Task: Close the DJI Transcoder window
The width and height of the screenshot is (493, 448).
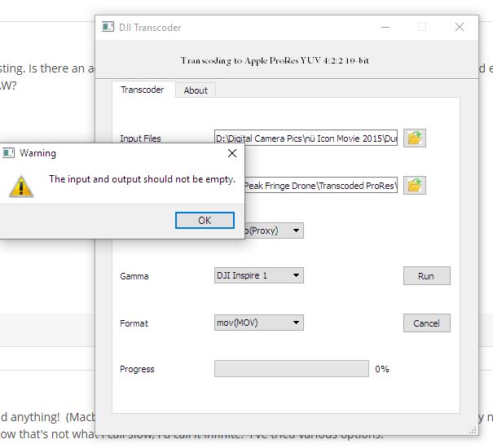Action: point(460,27)
